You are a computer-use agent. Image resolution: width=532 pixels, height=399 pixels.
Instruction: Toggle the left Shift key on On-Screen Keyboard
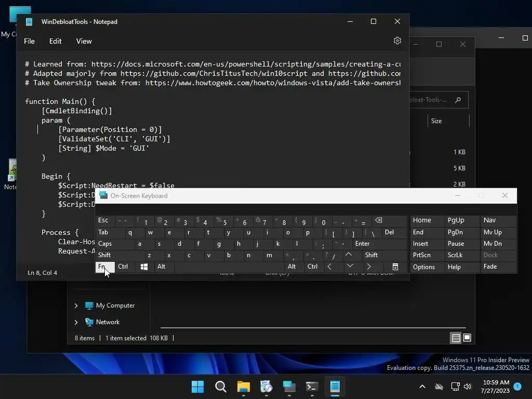coord(120,255)
